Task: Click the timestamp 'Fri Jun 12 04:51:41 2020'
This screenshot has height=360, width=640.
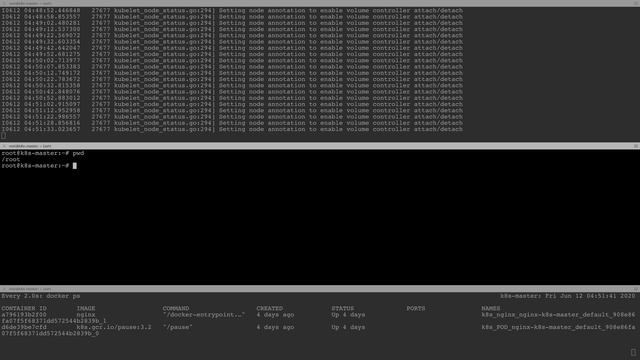Action: (x=590, y=296)
